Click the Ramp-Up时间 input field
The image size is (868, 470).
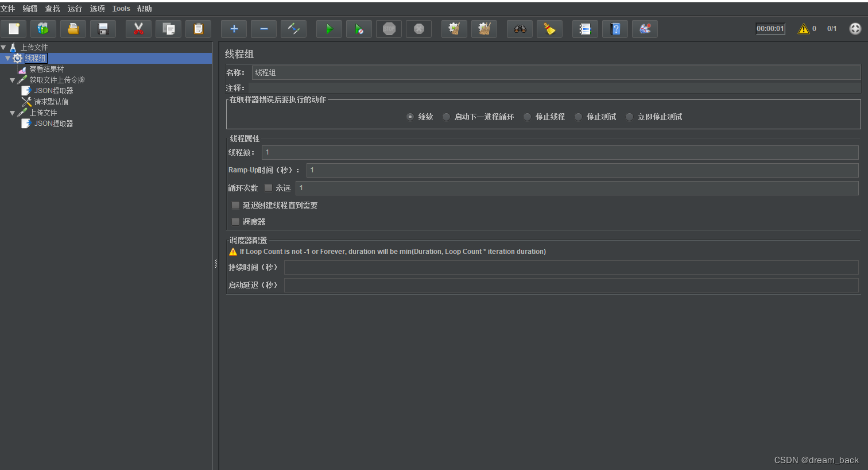(582, 170)
